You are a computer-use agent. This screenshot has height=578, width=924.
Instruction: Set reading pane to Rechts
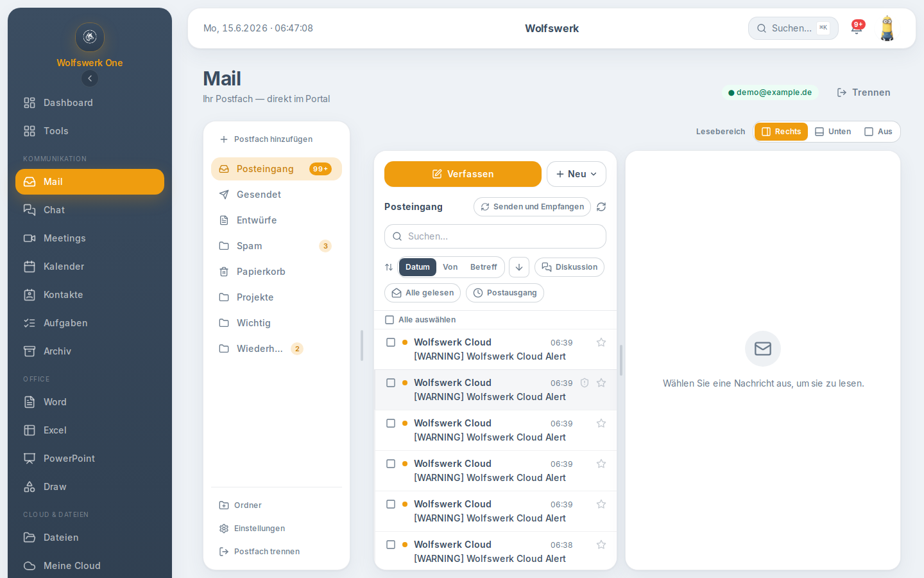pos(781,132)
